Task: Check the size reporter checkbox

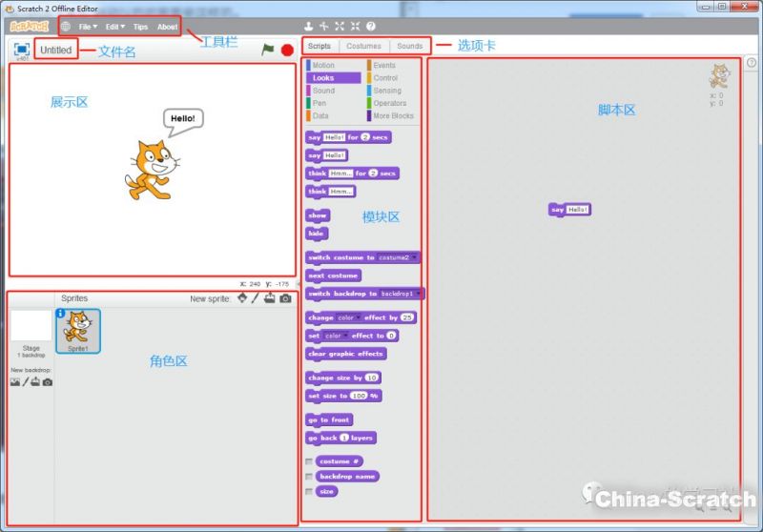Action: click(x=309, y=492)
